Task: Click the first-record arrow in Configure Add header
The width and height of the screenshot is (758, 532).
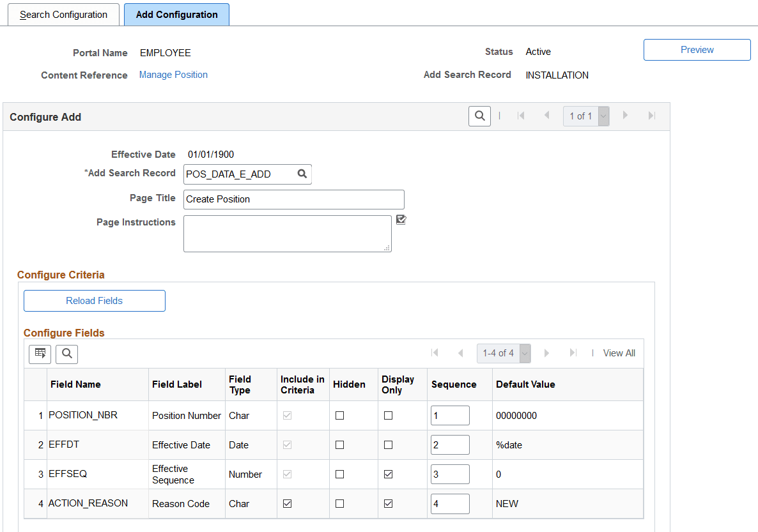Action: 522,116
